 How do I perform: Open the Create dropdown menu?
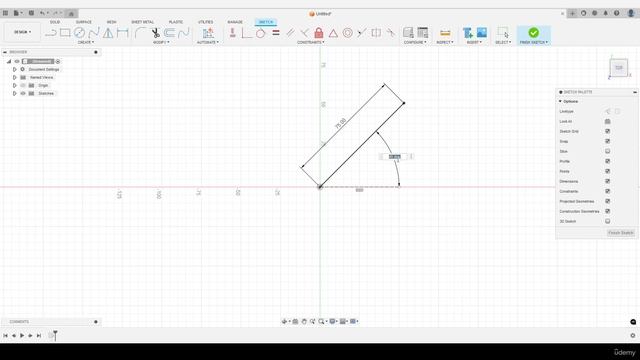click(x=86, y=42)
